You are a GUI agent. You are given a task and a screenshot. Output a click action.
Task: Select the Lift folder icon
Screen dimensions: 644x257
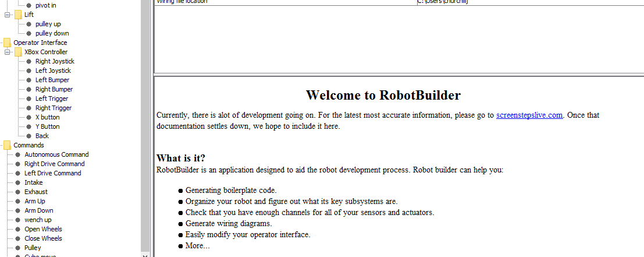pyautogui.click(x=18, y=15)
